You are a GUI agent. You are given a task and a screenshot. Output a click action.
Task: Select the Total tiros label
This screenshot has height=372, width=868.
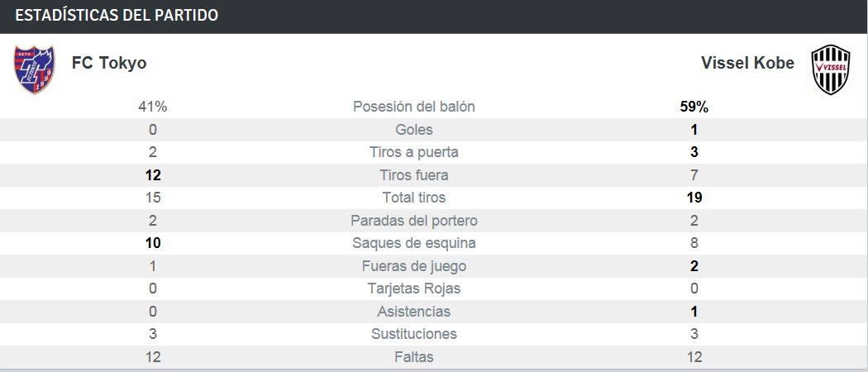pos(413,198)
